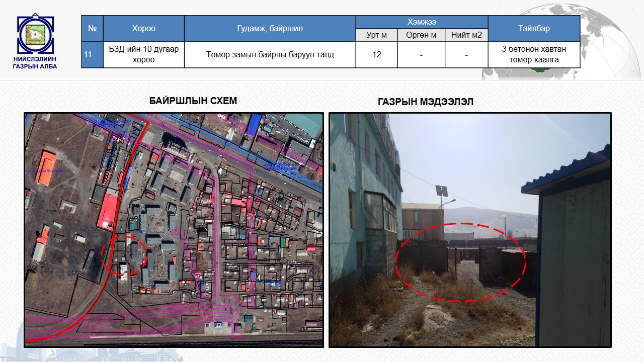
Task: Select row number 11 cell
Action: point(92,54)
